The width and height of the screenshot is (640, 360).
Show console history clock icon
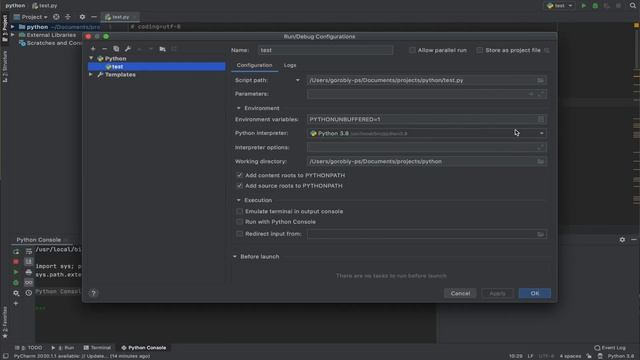point(29,293)
